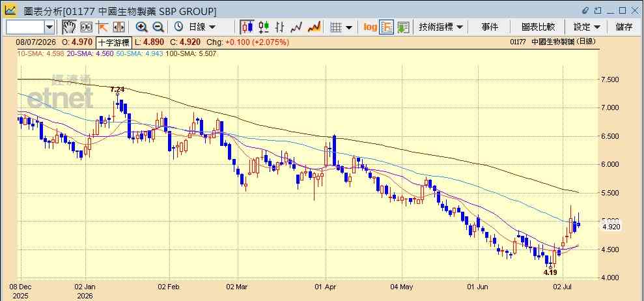644x301 pixels.
Task: Click the zoom out magnifier
Action: pyautogui.click(x=158, y=27)
